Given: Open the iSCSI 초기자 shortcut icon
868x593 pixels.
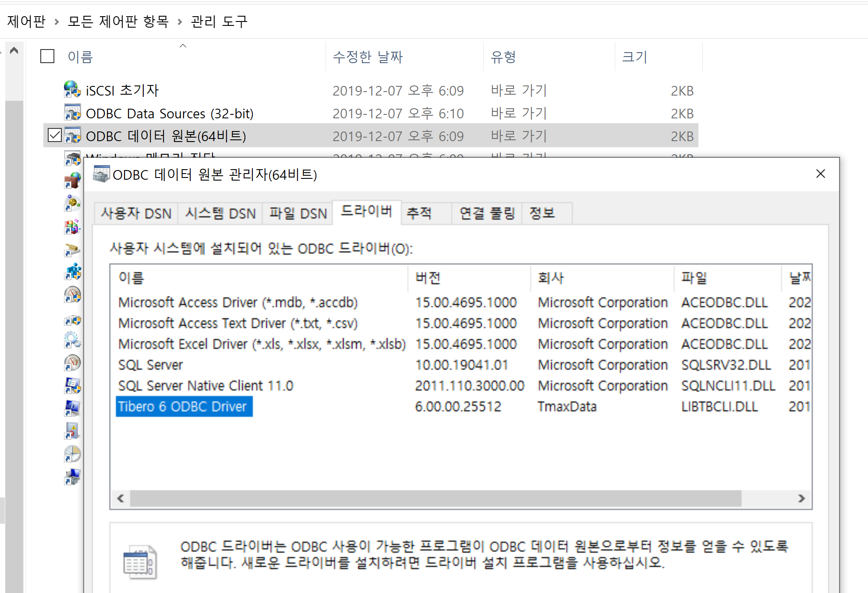Looking at the screenshot, I should [x=72, y=90].
